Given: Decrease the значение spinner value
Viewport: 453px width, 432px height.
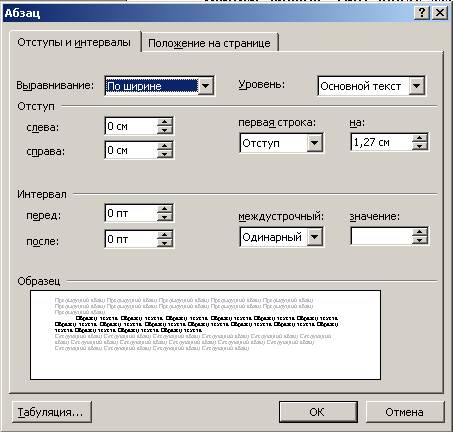Looking at the screenshot, I should pyautogui.click(x=420, y=240).
